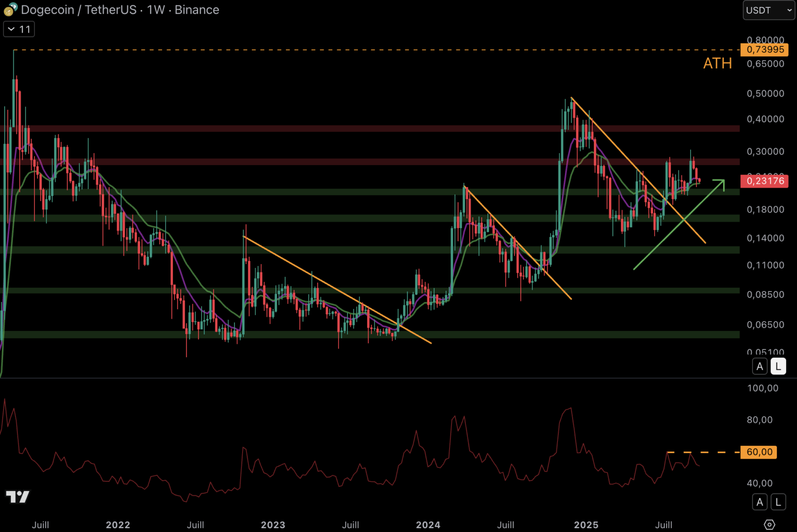Viewport: 797px width, 532px height.
Task: Toggle auto scale A on RSI pane
Action: coord(760,502)
